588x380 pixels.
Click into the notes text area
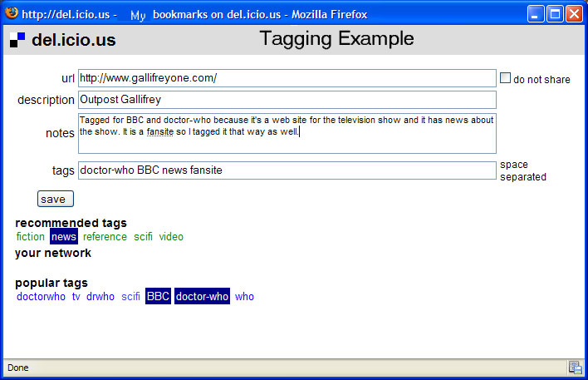tap(287, 133)
